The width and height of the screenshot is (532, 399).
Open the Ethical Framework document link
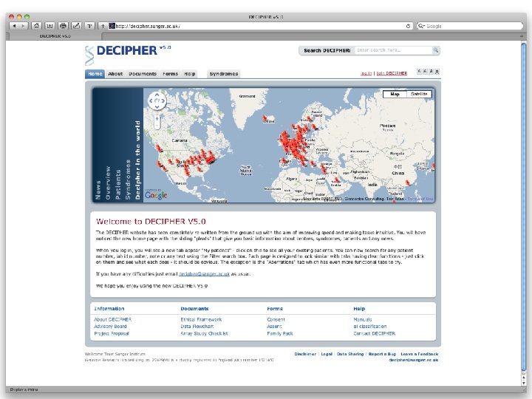(201, 320)
